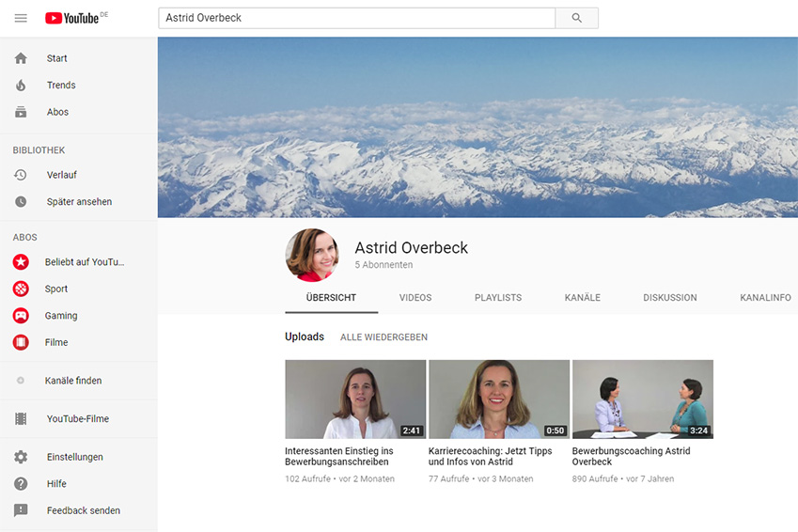Play the 2:41 video thumbnail
The height and width of the screenshot is (532, 798).
pyautogui.click(x=355, y=399)
